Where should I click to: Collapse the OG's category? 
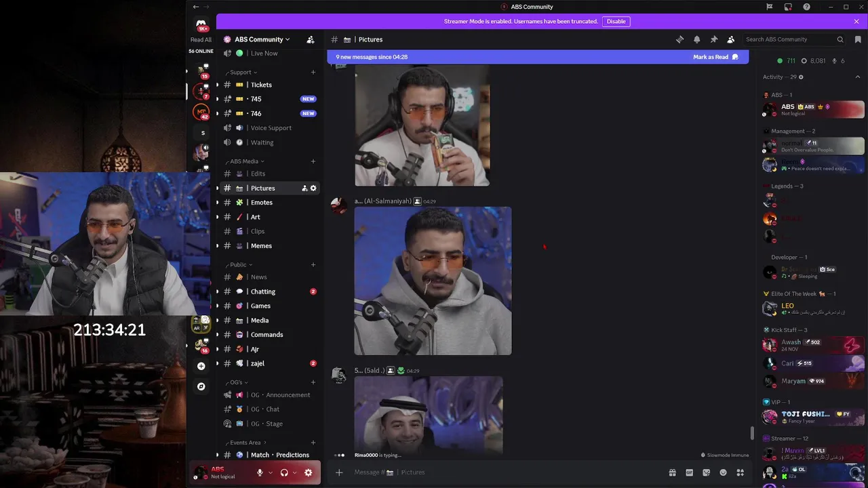239,382
